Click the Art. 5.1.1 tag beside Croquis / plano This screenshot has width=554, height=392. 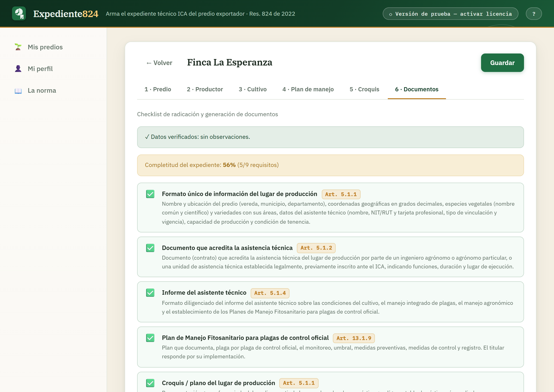(299, 383)
